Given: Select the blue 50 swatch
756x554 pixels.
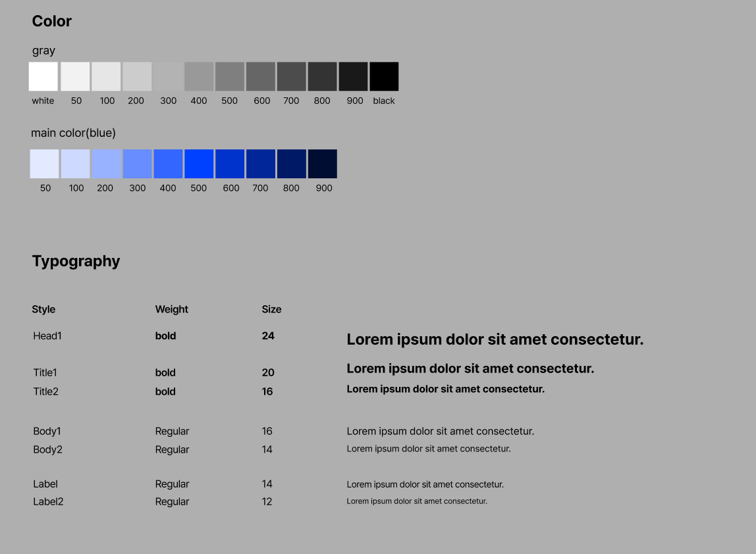Looking at the screenshot, I should point(44,164).
